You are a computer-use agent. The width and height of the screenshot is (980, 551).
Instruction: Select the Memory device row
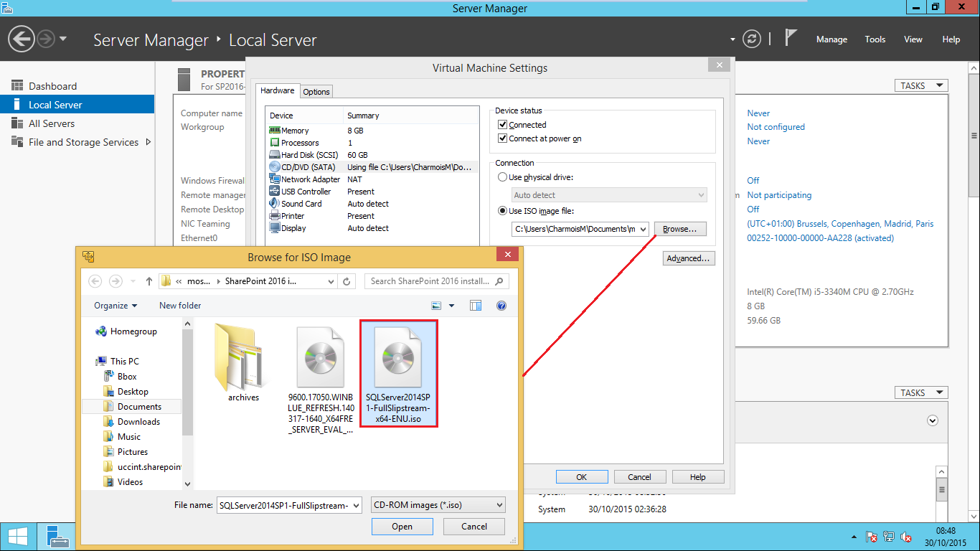pyautogui.click(x=372, y=131)
